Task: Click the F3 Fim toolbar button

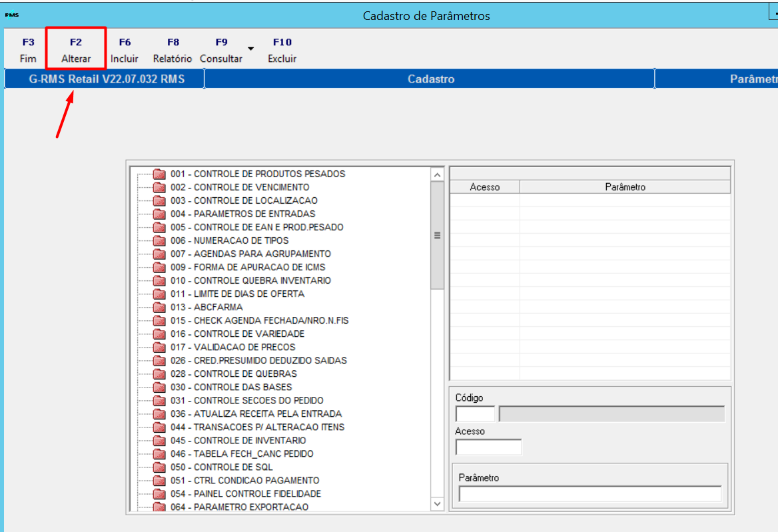Action: pyautogui.click(x=28, y=50)
